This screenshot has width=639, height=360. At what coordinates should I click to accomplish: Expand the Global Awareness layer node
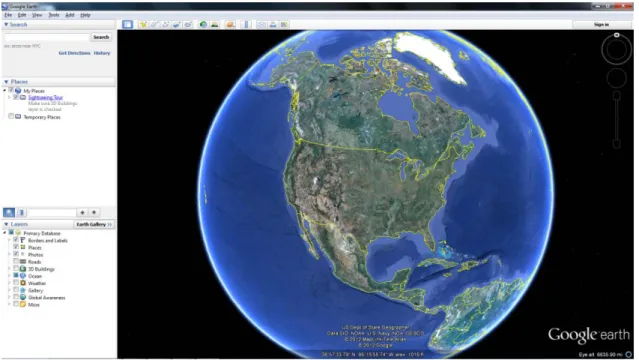coord(9,297)
